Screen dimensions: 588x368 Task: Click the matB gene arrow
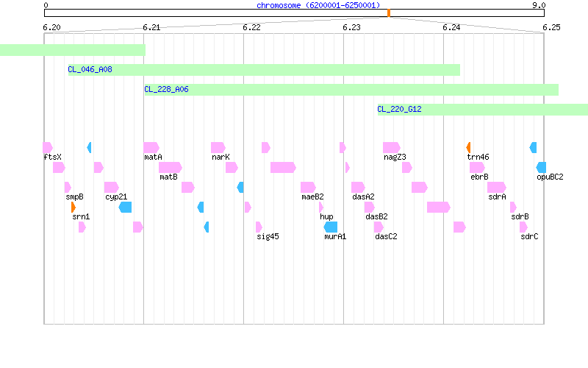[x=171, y=168]
